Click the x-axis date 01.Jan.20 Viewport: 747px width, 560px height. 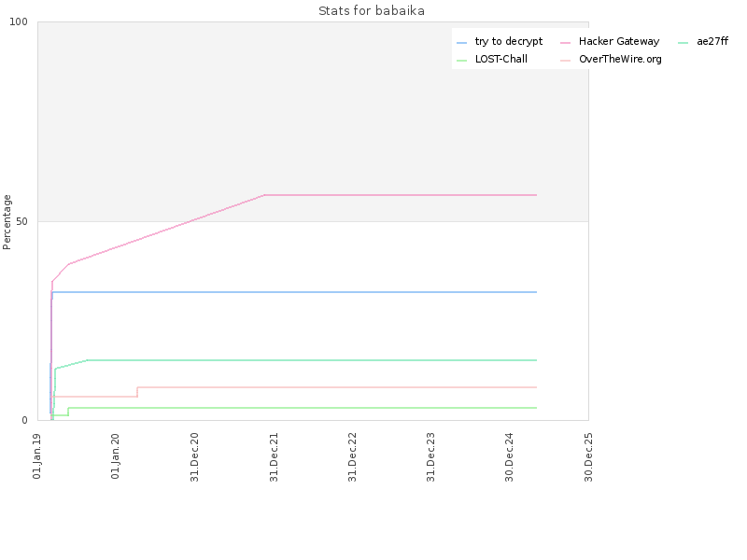(115, 456)
